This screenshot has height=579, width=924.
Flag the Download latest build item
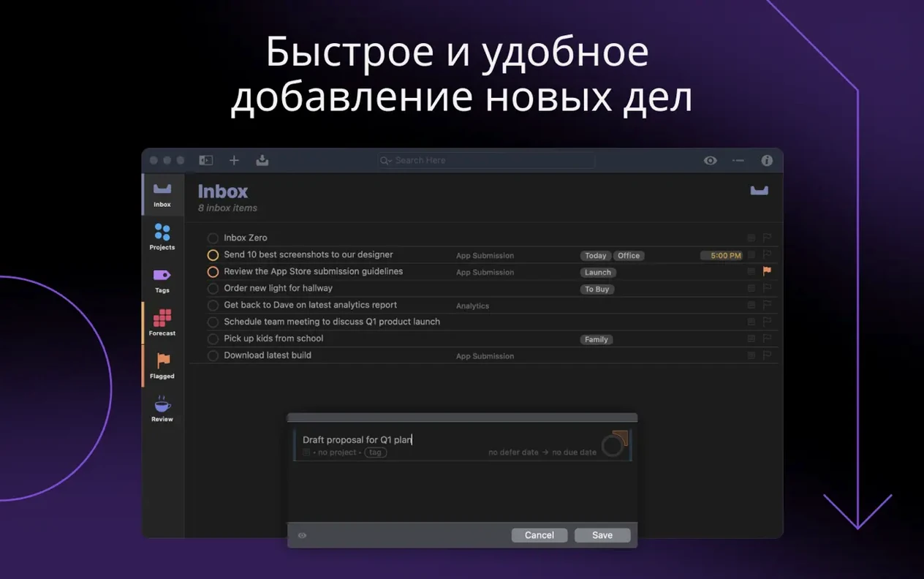767,355
